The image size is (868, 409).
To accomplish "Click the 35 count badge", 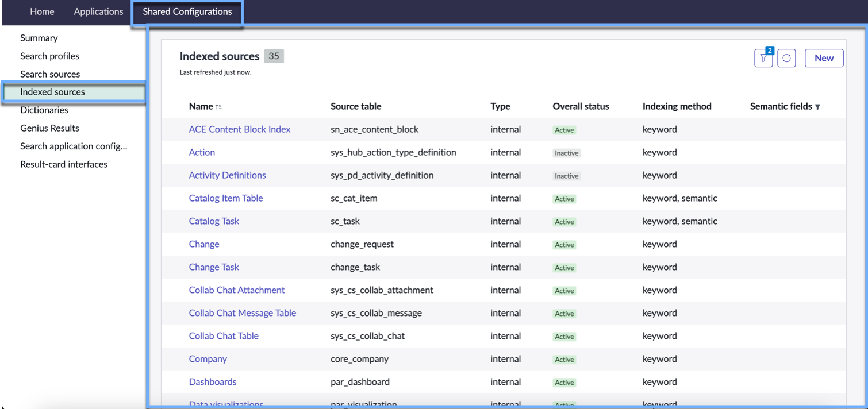I will point(274,56).
